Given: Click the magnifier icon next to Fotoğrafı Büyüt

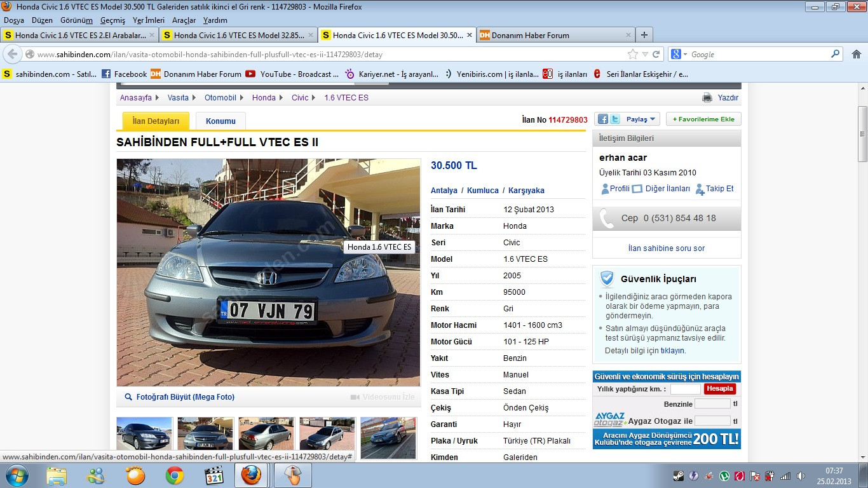Looking at the screenshot, I should tap(128, 397).
